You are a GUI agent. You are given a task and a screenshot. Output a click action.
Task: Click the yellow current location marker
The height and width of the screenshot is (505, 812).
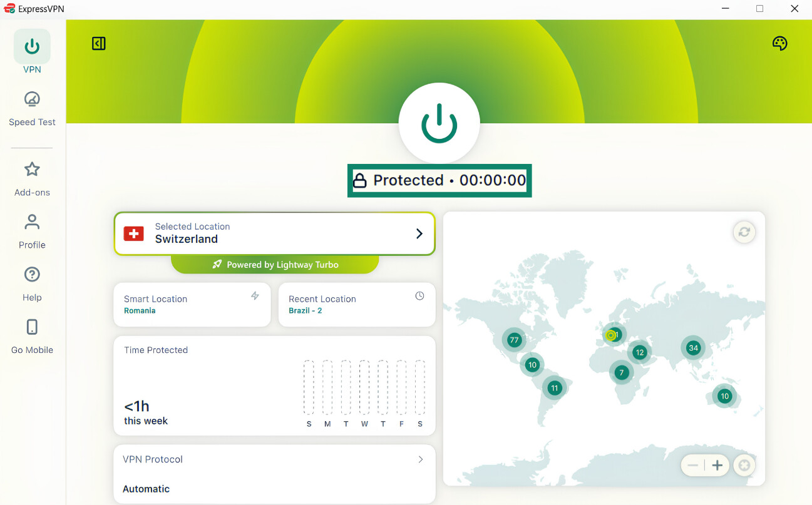coord(611,335)
